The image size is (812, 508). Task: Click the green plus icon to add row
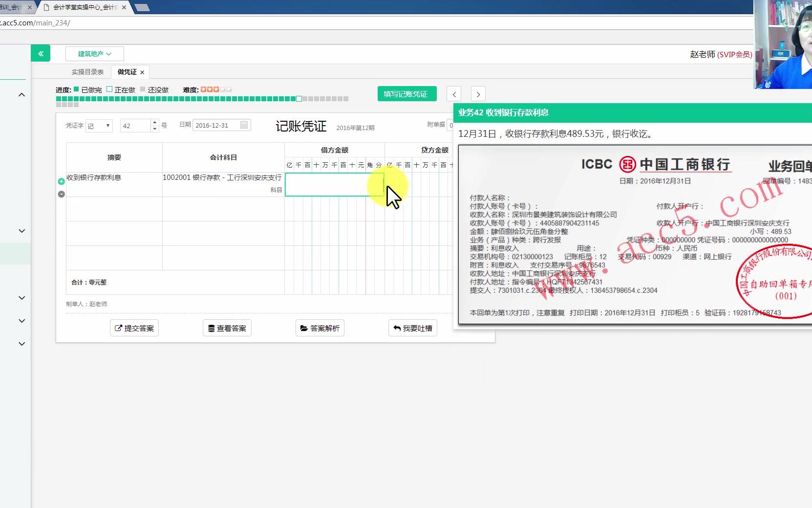61,181
